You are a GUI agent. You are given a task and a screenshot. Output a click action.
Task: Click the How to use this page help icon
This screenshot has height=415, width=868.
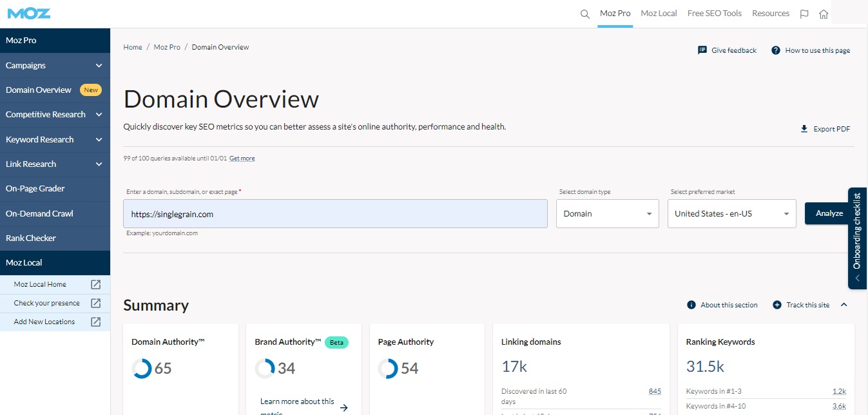[776, 50]
